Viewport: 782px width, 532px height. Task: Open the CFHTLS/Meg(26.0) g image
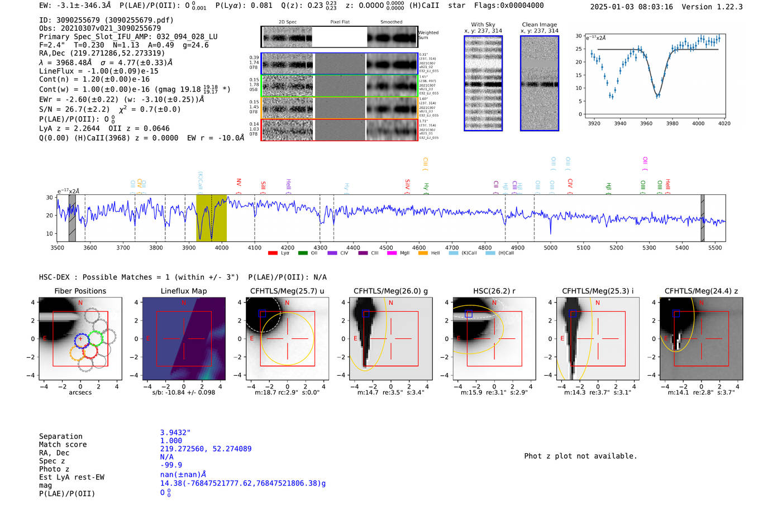390,339
